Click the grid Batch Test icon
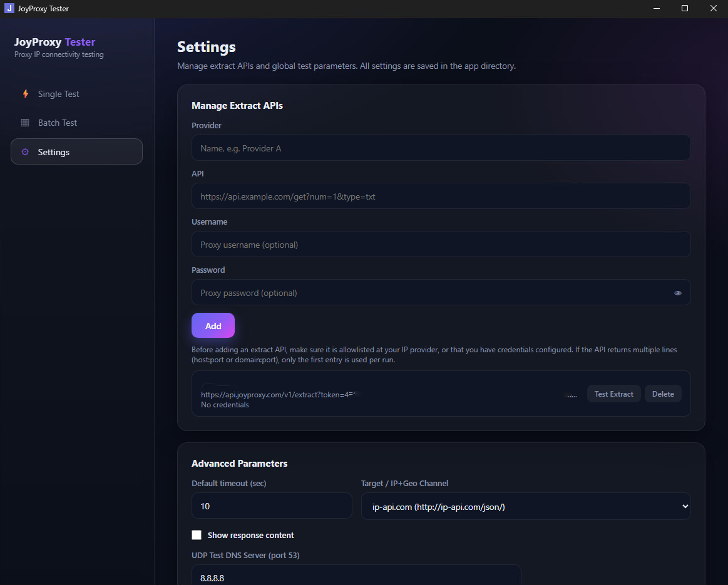The width and height of the screenshot is (728, 585). [25, 123]
